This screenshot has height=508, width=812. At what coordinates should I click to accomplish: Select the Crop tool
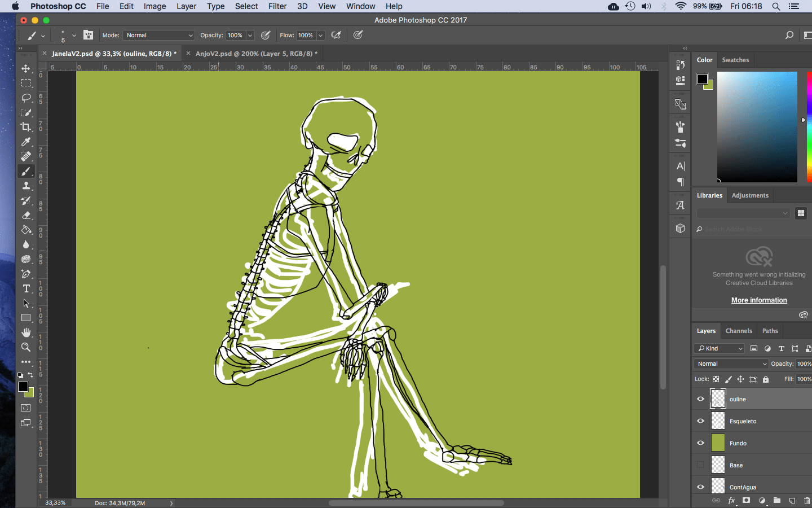pos(26,127)
